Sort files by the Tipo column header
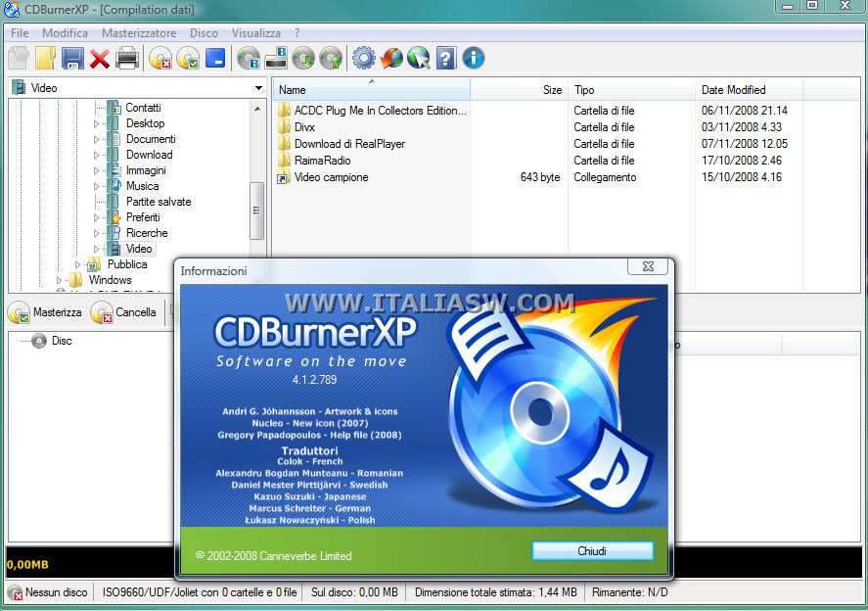Screen dimensions: 868x611 631,90
